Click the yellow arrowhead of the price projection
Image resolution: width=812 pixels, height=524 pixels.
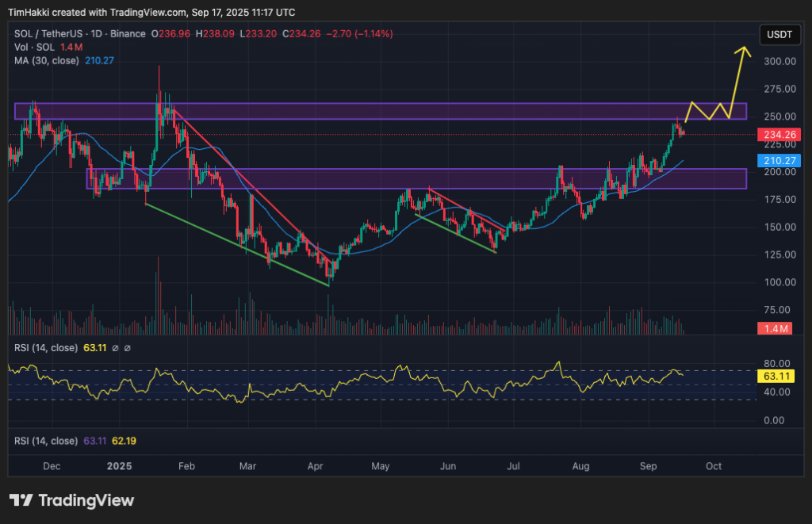point(743,51)
